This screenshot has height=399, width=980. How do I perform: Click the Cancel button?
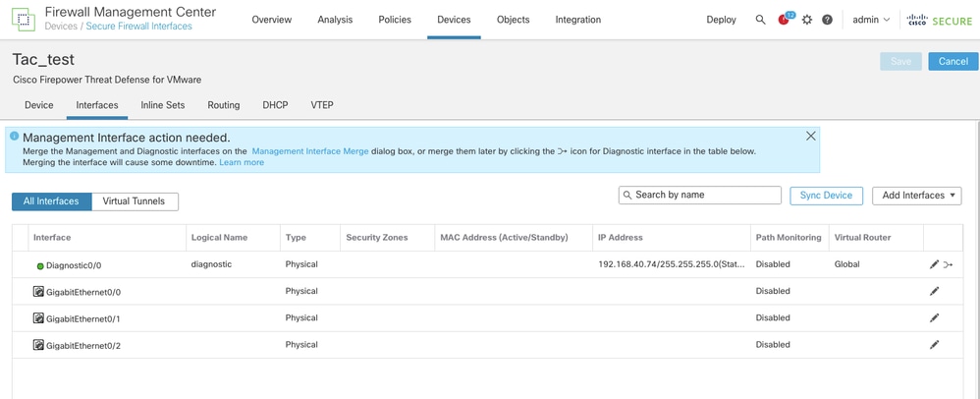pyautogui.click(x=953, y=61)
